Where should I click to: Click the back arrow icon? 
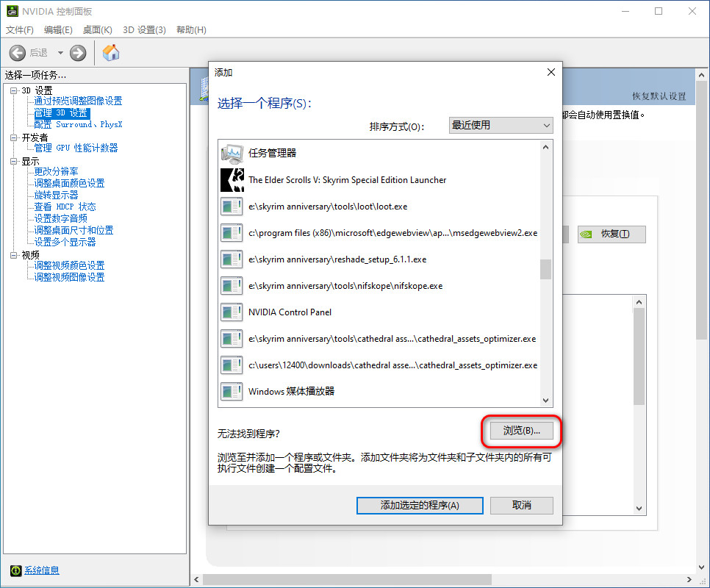tap(18, 53)
